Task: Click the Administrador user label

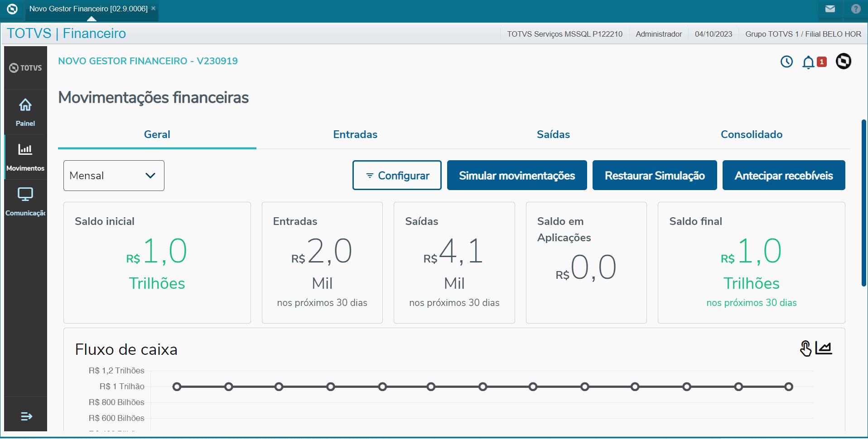Action: [x=659, y=34]
